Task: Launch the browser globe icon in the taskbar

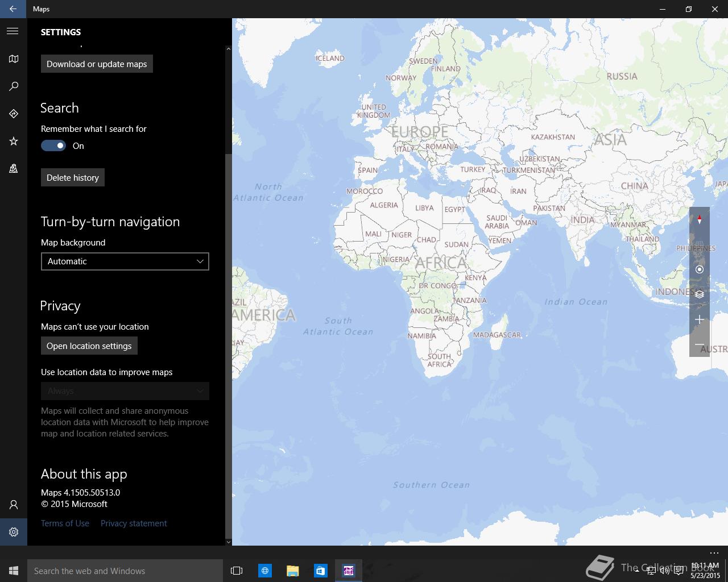Action: (265, 571)
